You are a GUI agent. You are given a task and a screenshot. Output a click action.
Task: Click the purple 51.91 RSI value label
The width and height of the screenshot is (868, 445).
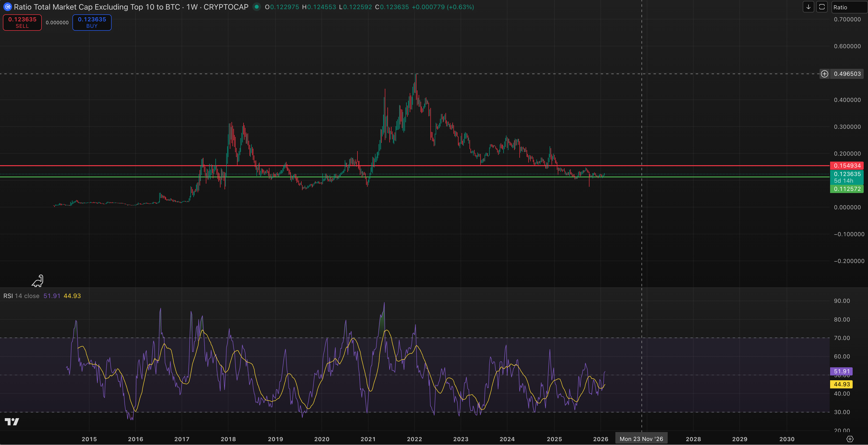pyautogui.click(x=841, y=371)
